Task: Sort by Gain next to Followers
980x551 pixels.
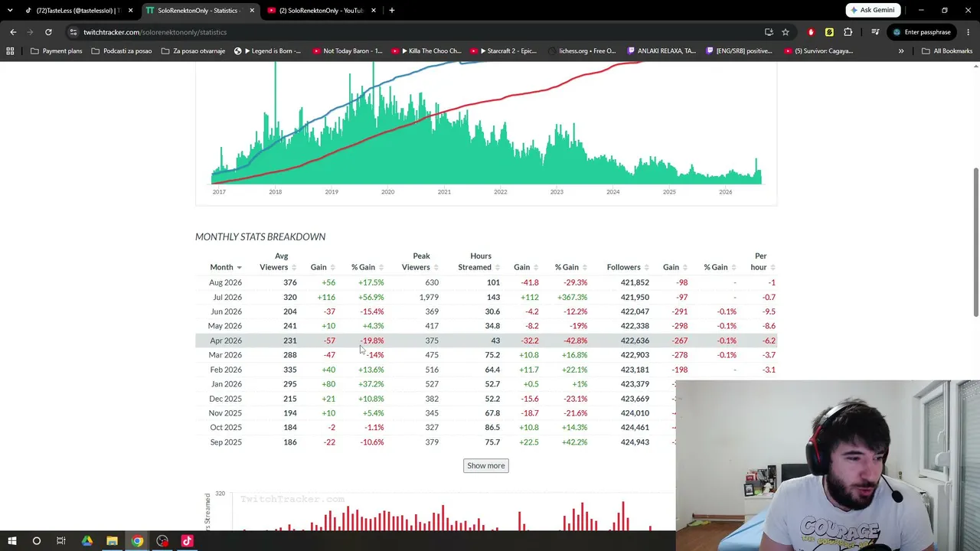Action: point(675,267)
